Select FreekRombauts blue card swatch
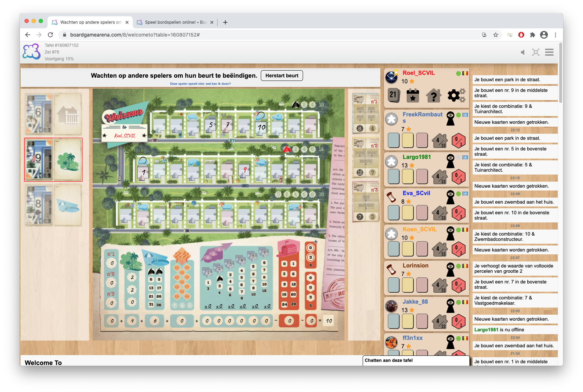The image size is (583, 392). (394, 140)
